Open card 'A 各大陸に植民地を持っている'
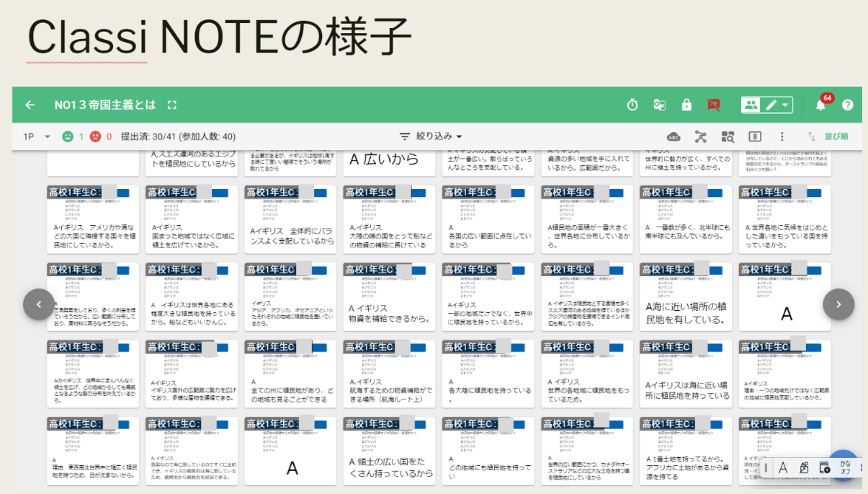868x494 pixels. [x=488, y=374]
